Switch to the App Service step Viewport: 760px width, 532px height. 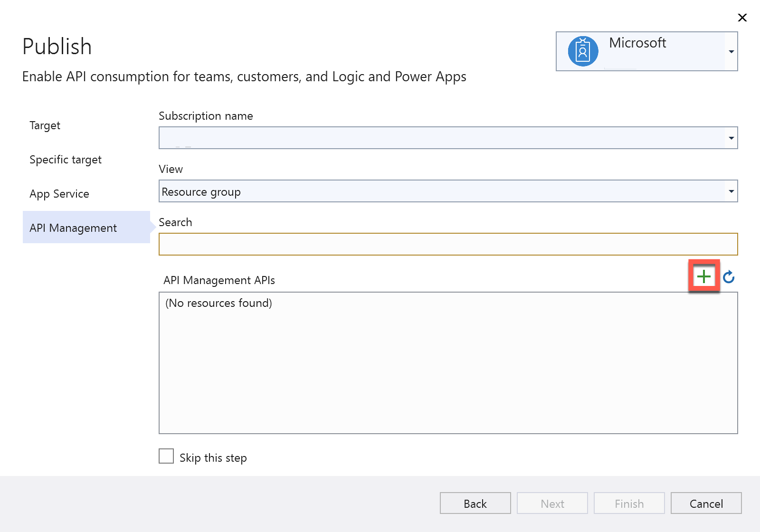pyautogui.click(x=59, y=193)
